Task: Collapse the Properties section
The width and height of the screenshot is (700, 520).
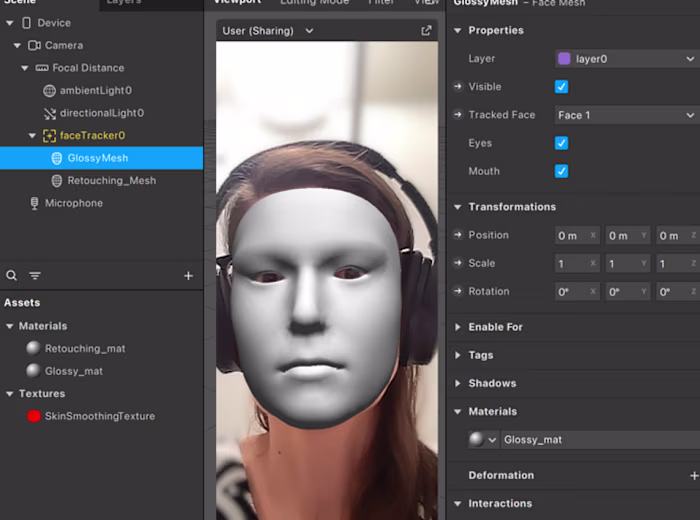Action: pyautogui.click(x=457, y=30)
